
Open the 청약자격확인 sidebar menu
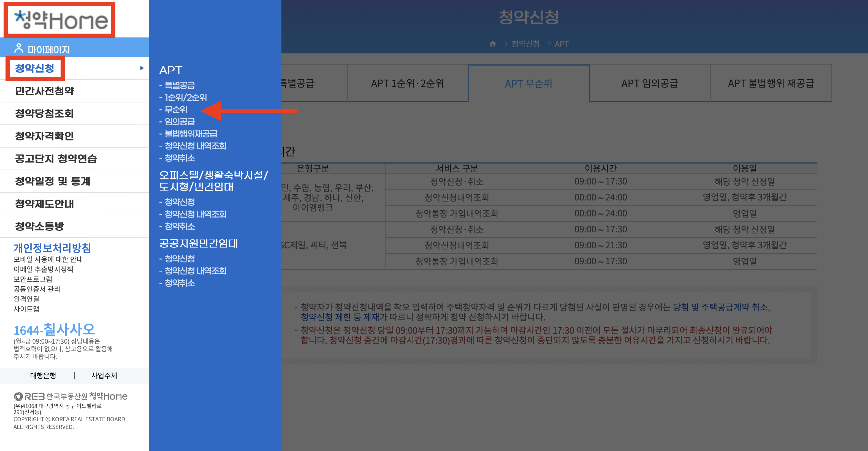tap(44, 136)
